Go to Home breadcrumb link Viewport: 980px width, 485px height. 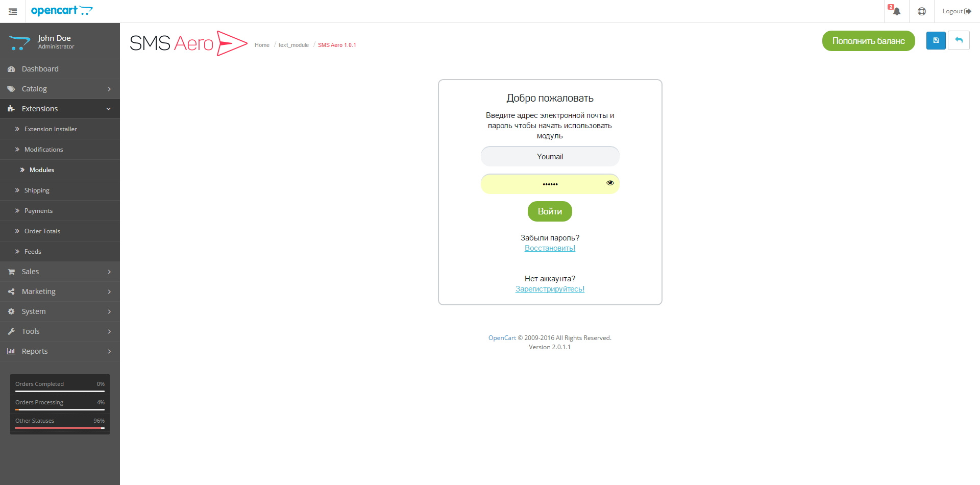[262, 45]
